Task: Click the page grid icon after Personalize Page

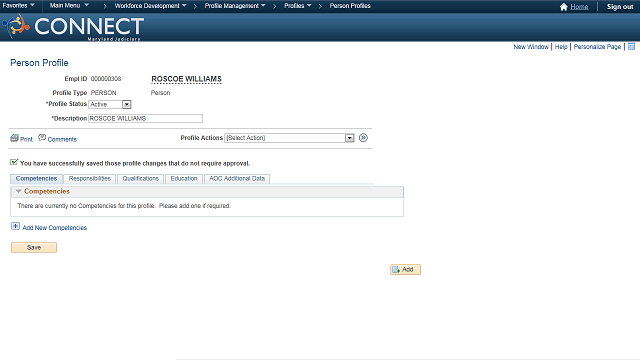Action: pos(631,47)
